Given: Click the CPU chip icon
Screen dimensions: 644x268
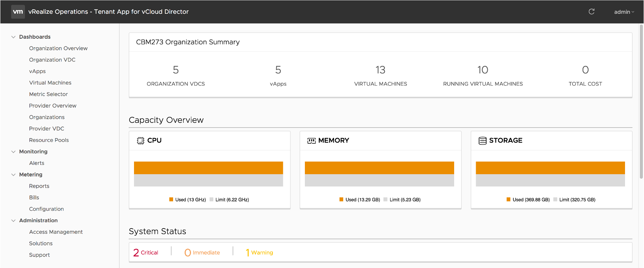Looking at the screenshot, I should tap(140, 141).
